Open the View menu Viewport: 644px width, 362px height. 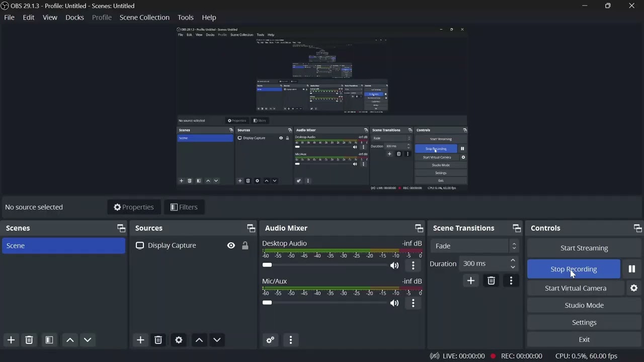[50, 18]
